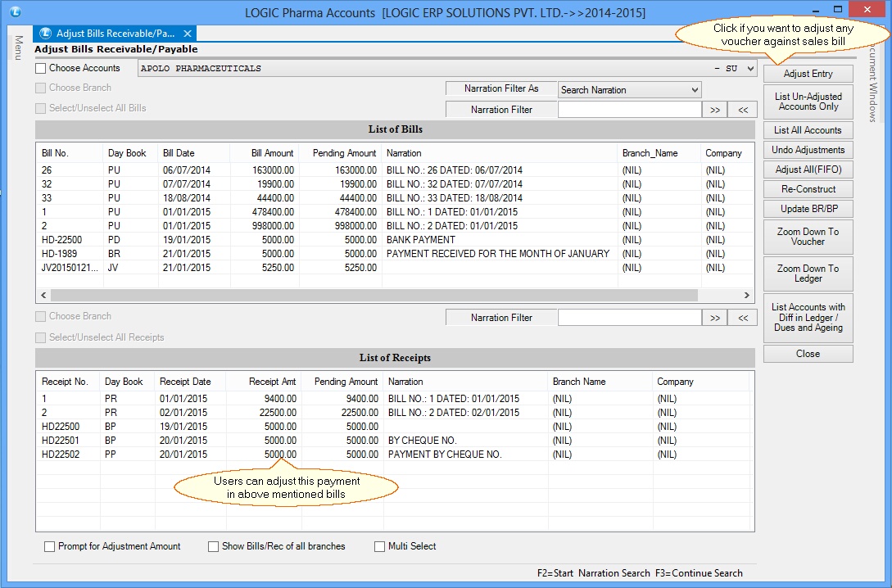Tick Choose Branch checkbox above List of Receipts
The image size is (892, 588).
click(40, 316)
